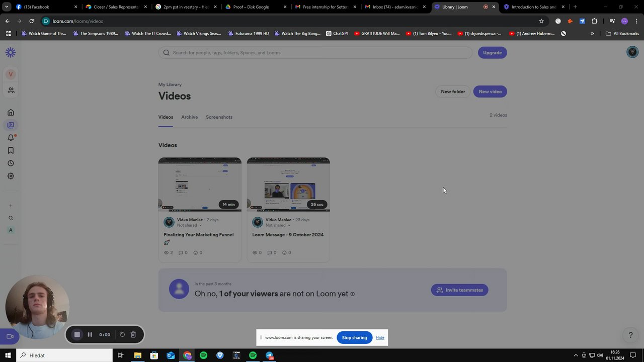Open ChatGPT bookmark
The height and width of the screenshot is (362, 644).
(x=337, y=33)
